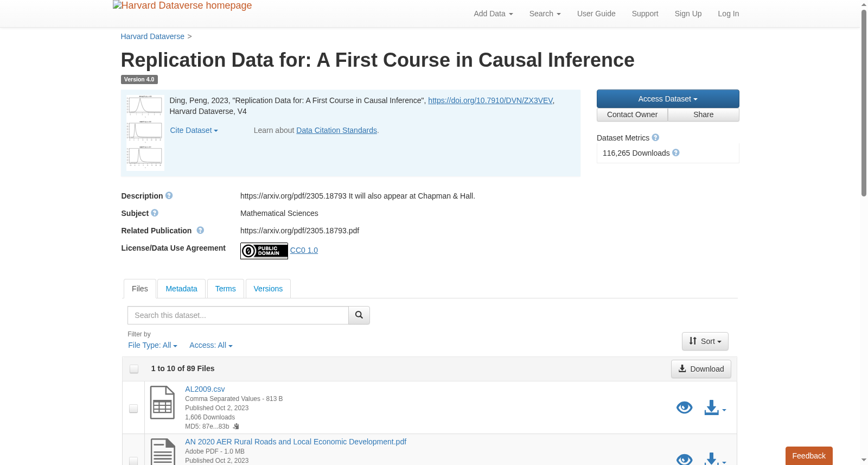Click the help icon next to Dataset Metrics

(x=655, y=138)
